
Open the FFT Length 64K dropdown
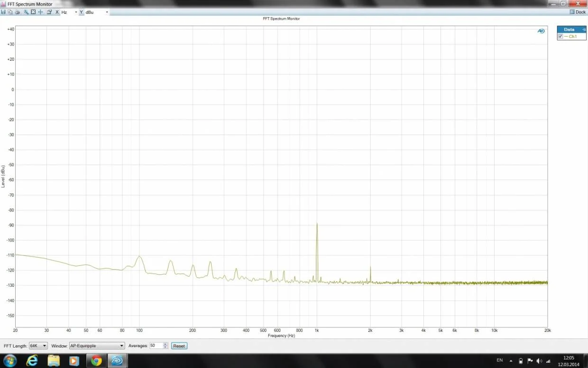pos(38,346)
